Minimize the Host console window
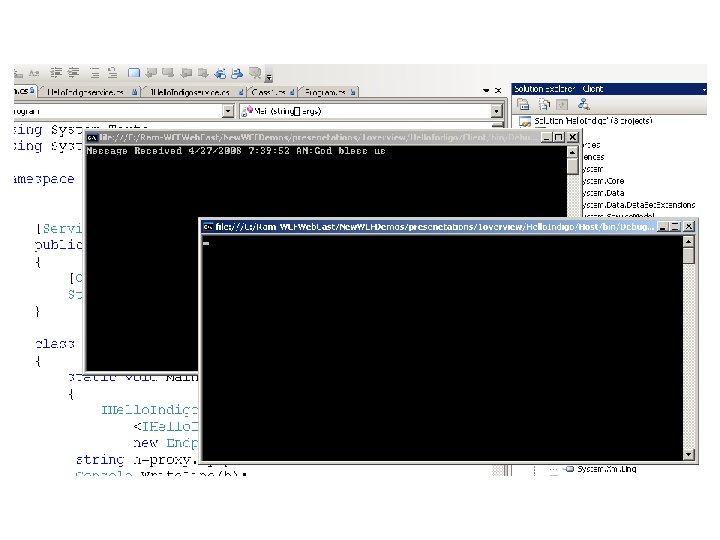 pyautogui.click(x=662, y=226)
